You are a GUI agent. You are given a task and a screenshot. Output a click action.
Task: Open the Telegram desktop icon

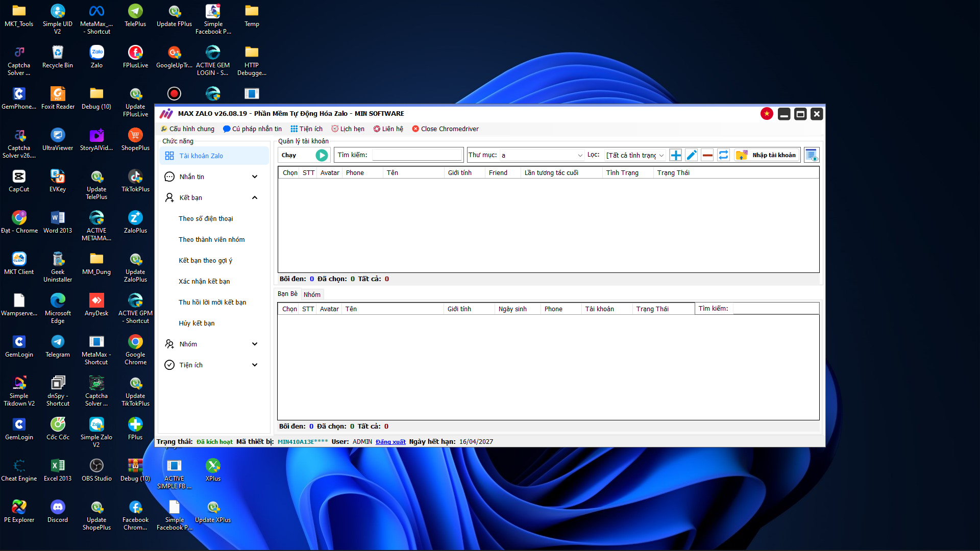[58, 346]
